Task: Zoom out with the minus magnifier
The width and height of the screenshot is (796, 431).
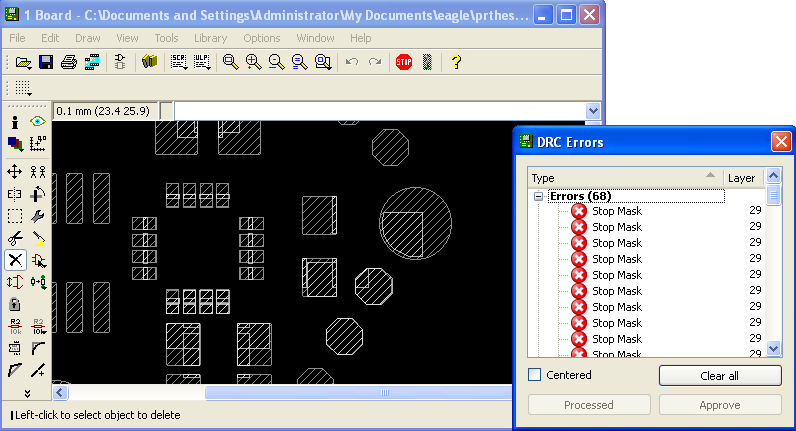Action: click(x=276, y=62)
